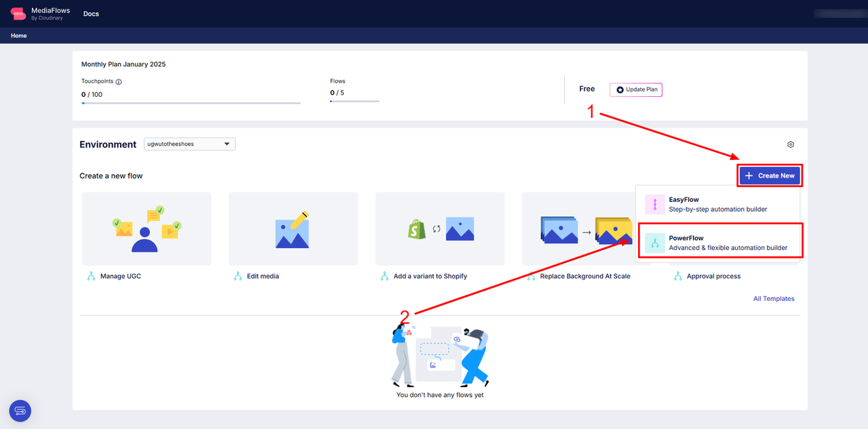Select the Manage UGC template thumbnail
The width and height of the screenshot is (868, 429).
click(146, 229)
